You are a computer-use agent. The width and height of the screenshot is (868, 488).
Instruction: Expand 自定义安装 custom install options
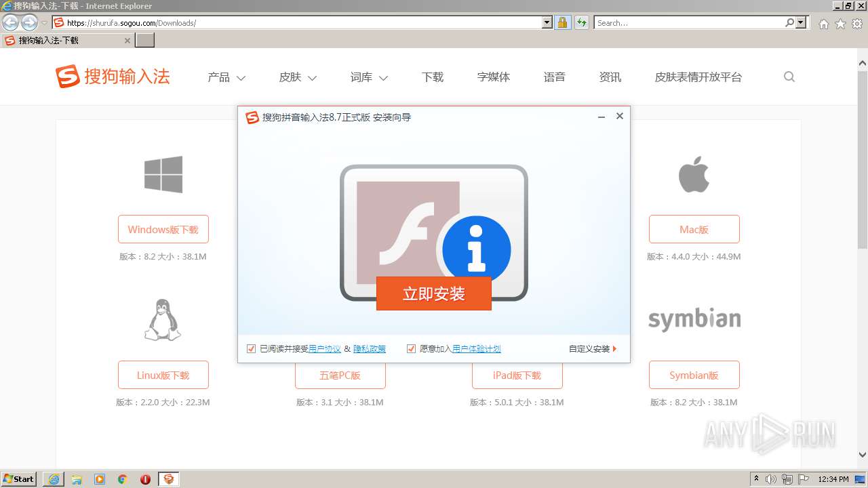[x=593, y=349]
